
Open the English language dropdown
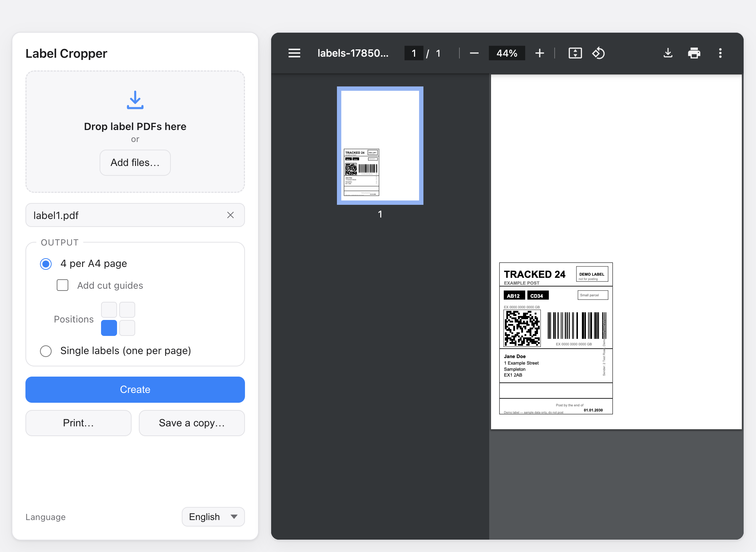213,516
